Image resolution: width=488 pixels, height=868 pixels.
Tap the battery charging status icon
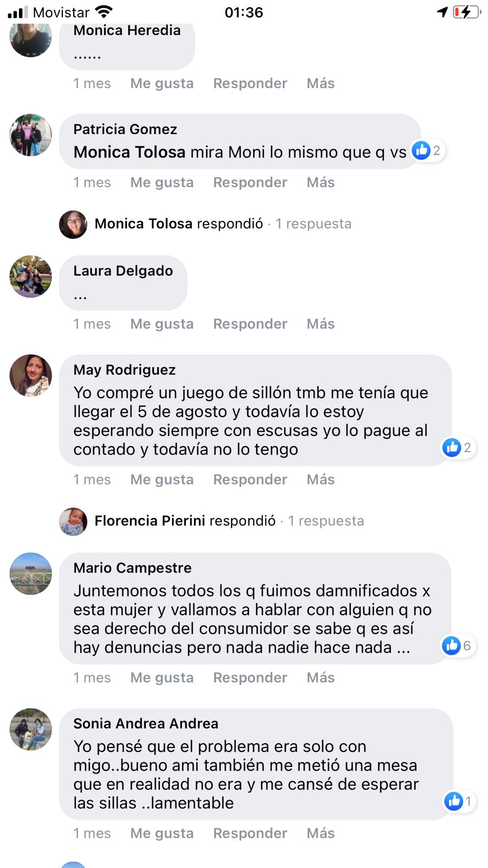(x=467, y=12)
